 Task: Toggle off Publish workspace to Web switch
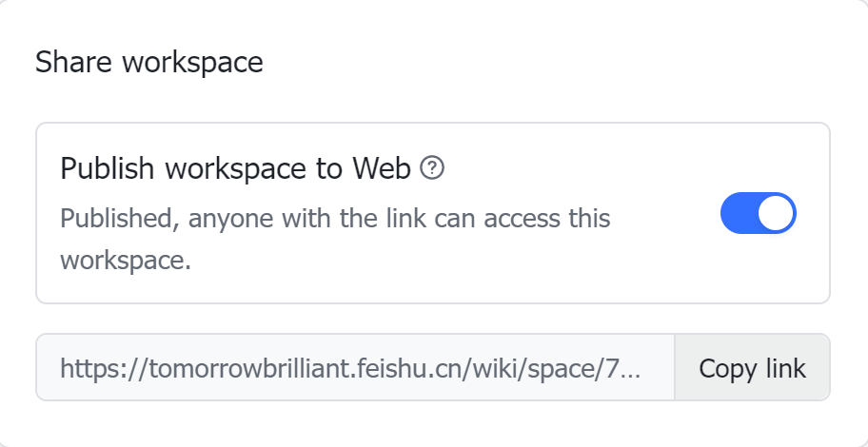click(x=758, y=213)
